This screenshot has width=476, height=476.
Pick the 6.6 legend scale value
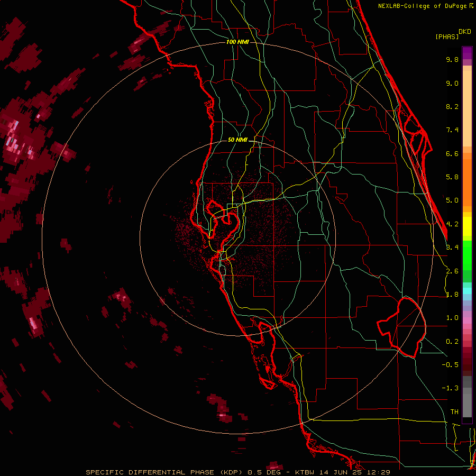[x=452, y=153]
